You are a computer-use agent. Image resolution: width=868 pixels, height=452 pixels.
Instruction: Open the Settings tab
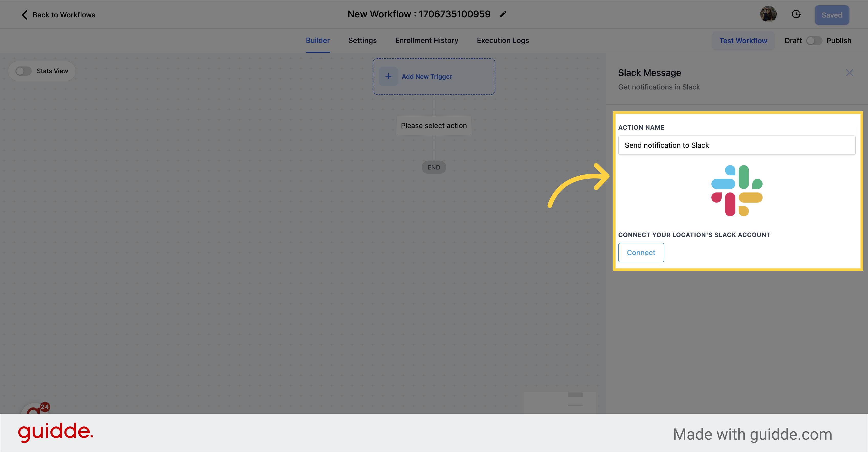pos(362,40)
